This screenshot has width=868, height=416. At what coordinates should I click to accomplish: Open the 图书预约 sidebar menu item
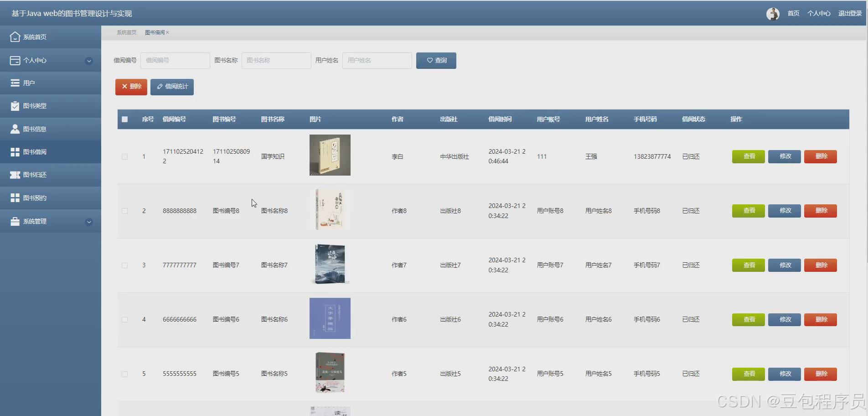pyautogui.click(x=51, y=198)
